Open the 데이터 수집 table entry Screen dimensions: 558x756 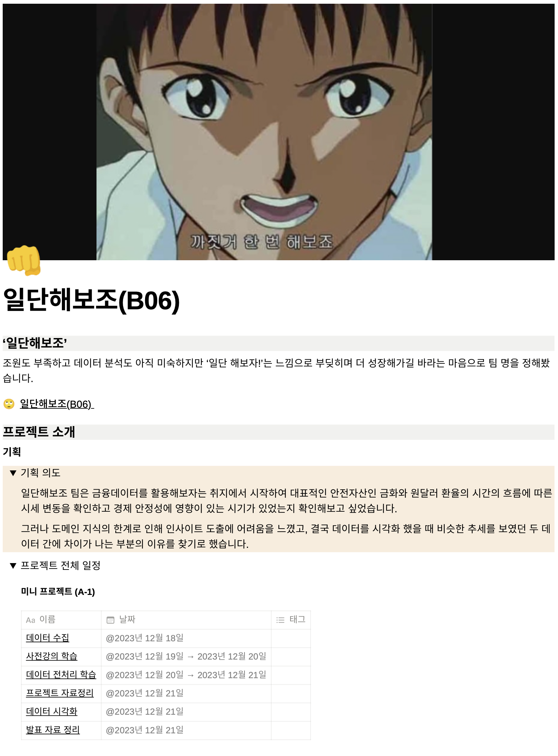click(x=48, y=638)
